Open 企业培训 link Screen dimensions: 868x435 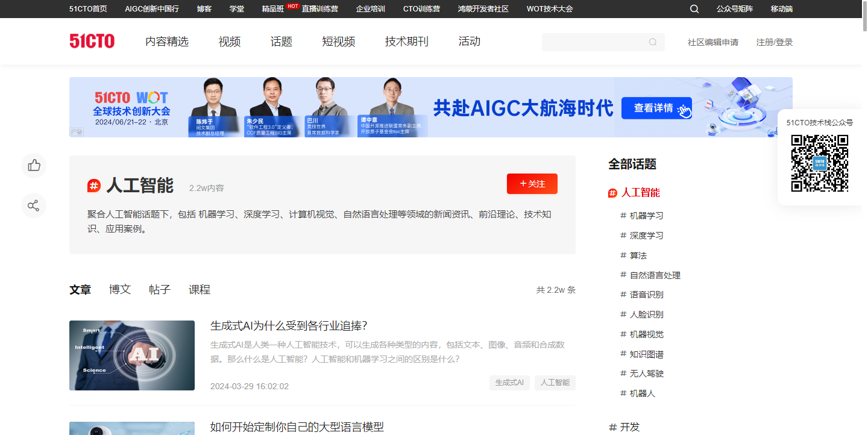tap(371, 9)
